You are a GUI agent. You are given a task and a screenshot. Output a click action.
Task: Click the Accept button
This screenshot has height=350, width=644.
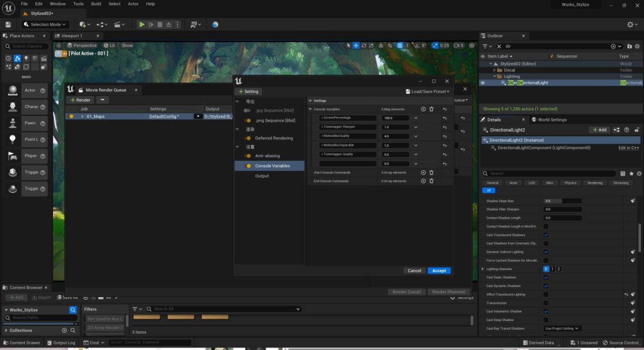(x=439, y=271)
